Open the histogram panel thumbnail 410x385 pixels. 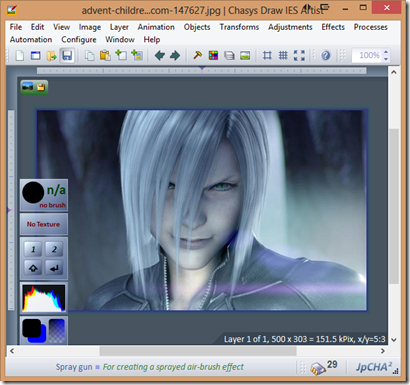point(44,298)
